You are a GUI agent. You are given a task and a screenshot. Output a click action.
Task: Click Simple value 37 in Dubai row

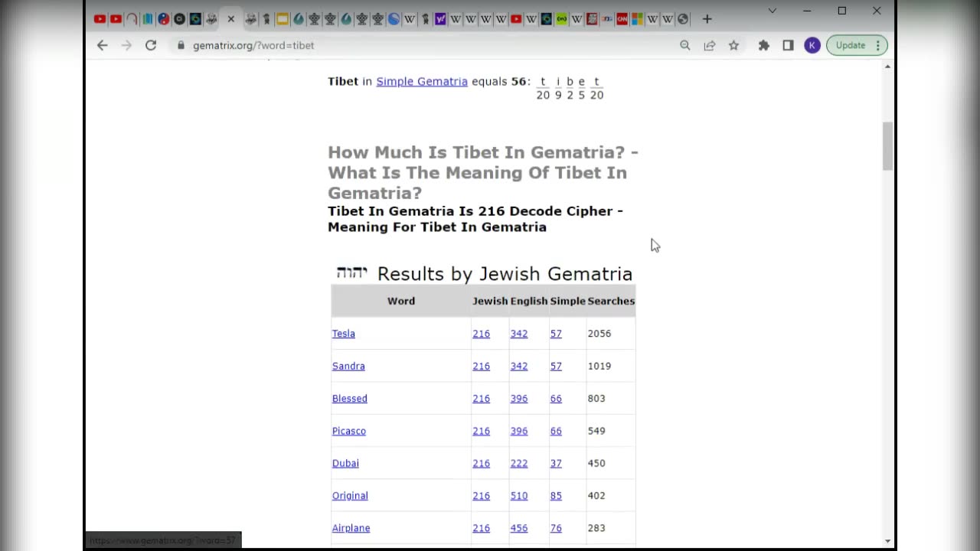(x=556, y=463)
